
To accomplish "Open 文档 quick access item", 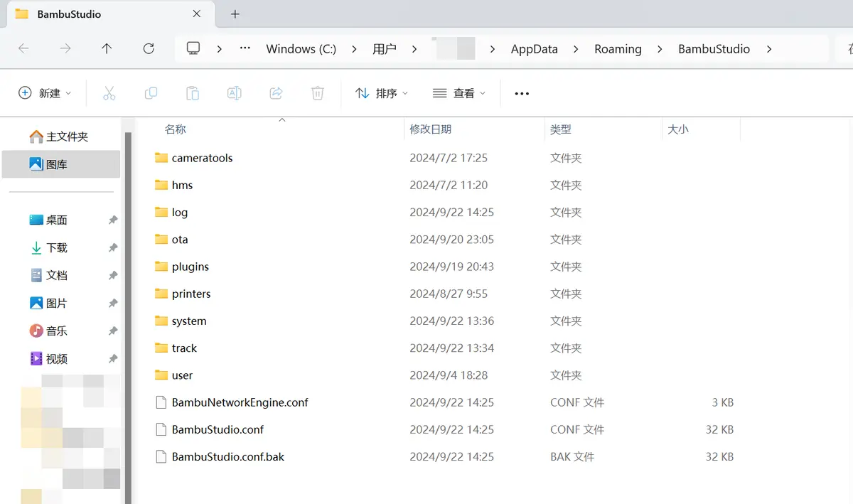I will pos(48,276).
